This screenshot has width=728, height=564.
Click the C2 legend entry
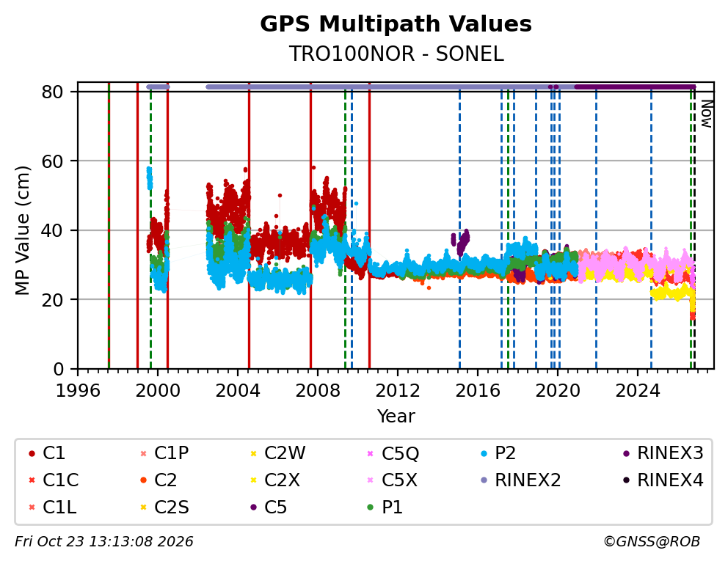(x=159, y=480)
